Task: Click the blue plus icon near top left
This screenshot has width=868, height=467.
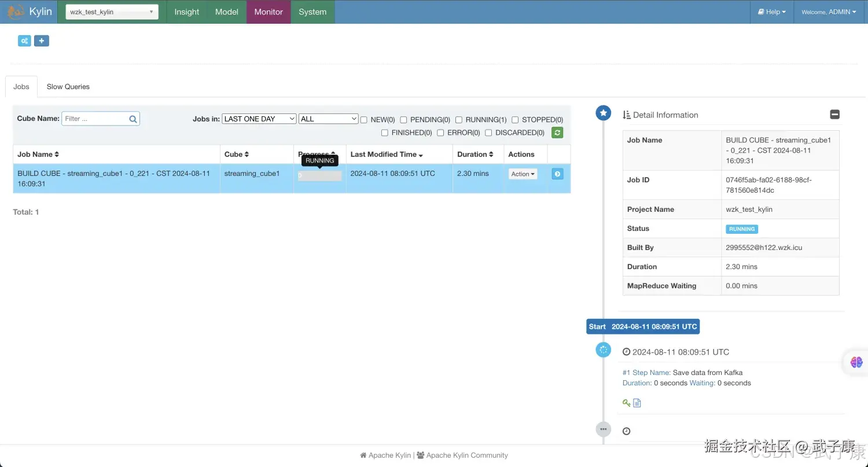Action: (41, 41)
